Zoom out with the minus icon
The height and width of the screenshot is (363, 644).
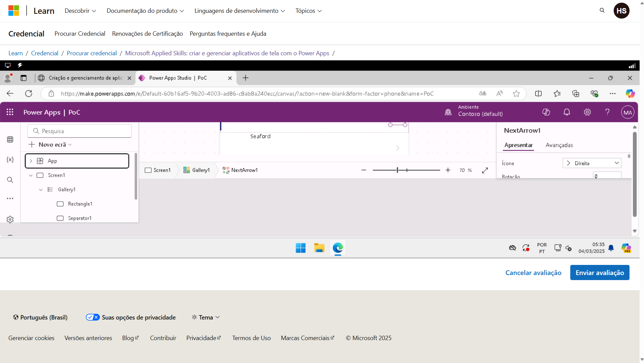coord(364,170)
